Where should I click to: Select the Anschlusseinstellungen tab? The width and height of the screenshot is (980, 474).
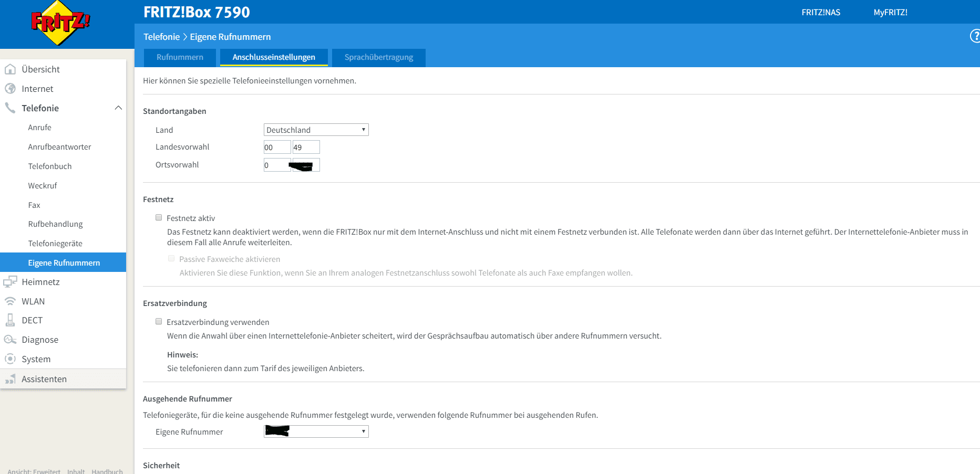click(274, 57)
